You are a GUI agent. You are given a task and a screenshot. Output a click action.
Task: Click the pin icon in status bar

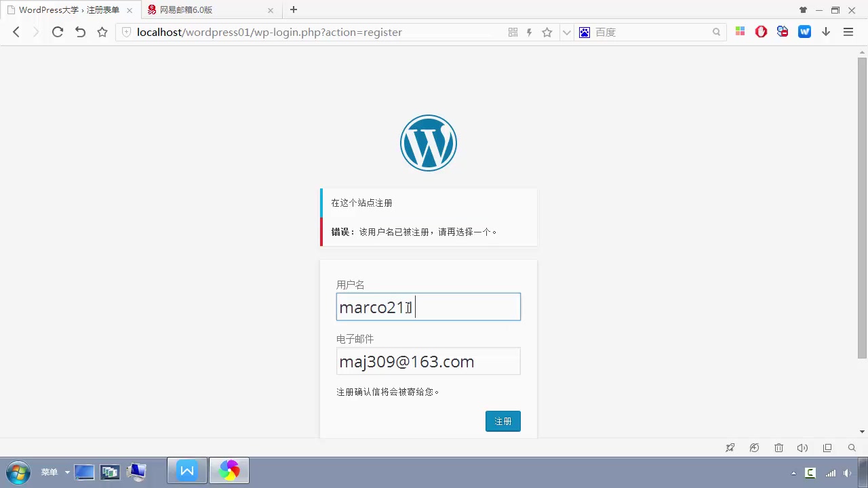click(730, 447)
